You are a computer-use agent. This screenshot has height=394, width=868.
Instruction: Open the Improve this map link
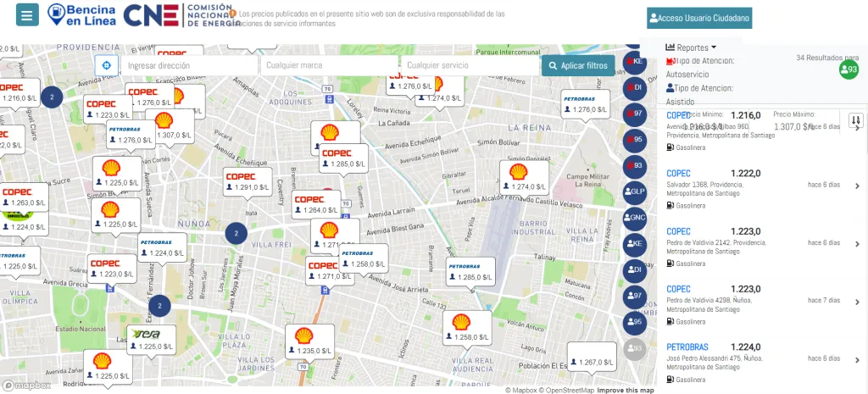(625, 390)
